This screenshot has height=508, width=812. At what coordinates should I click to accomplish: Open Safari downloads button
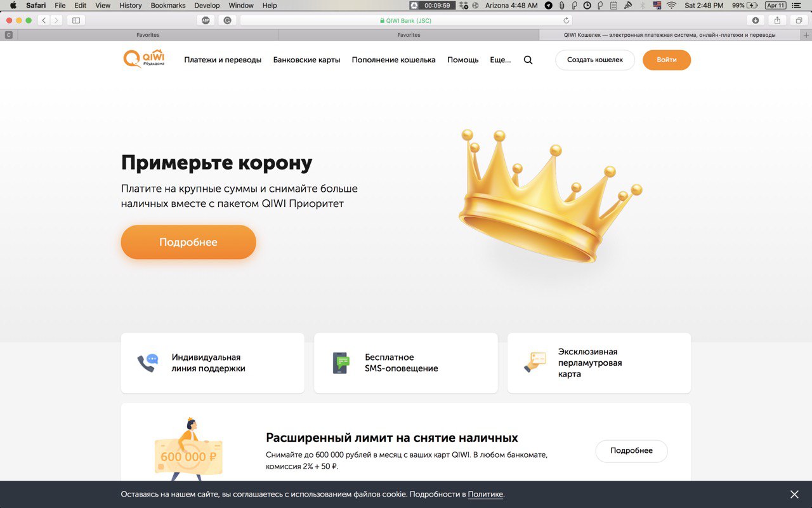pos(755,20)
